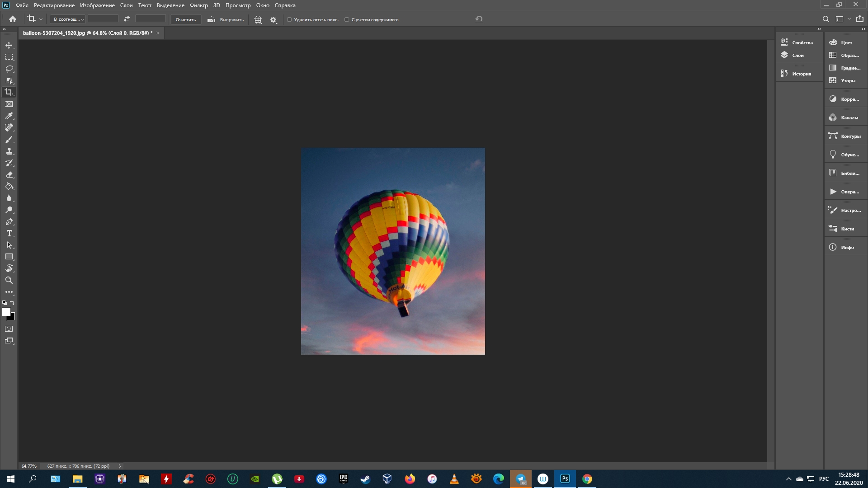Select the Eyedropper tool
868x488 pixels.
(9, 116)
